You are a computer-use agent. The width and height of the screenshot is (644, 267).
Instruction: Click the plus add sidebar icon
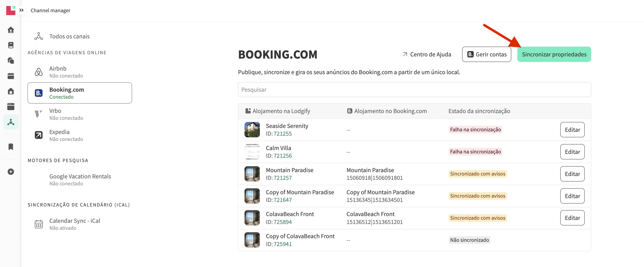(11, 172)
